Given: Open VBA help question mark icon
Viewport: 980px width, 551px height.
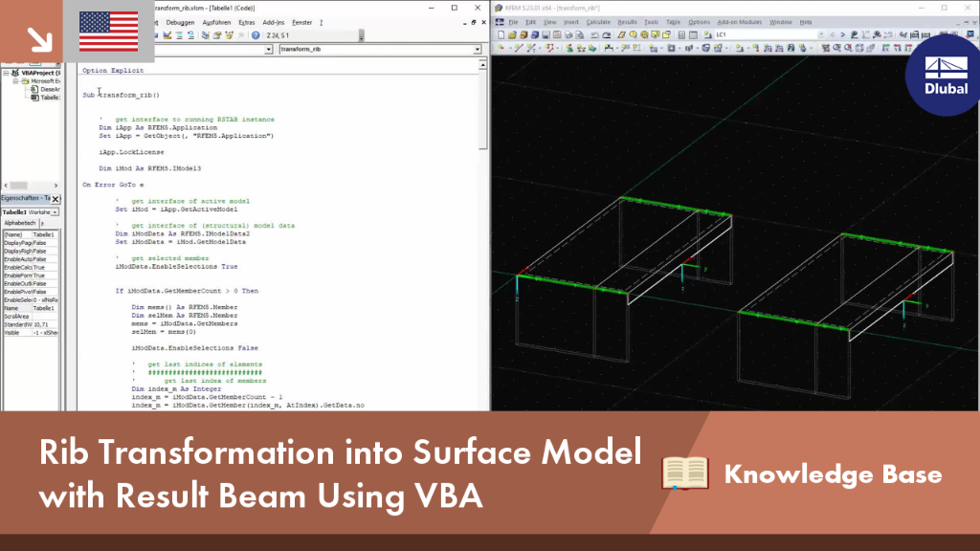Looking at the screenshot, I should point(256,35).
